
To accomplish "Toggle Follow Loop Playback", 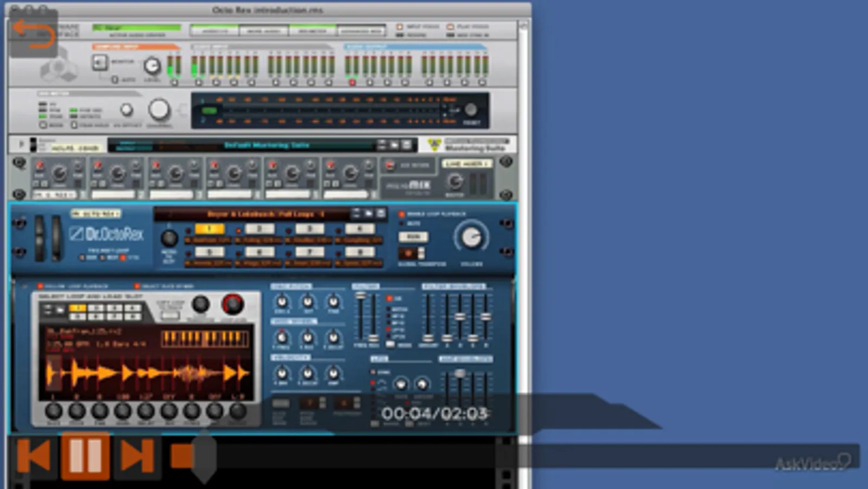I will point(40,286).
